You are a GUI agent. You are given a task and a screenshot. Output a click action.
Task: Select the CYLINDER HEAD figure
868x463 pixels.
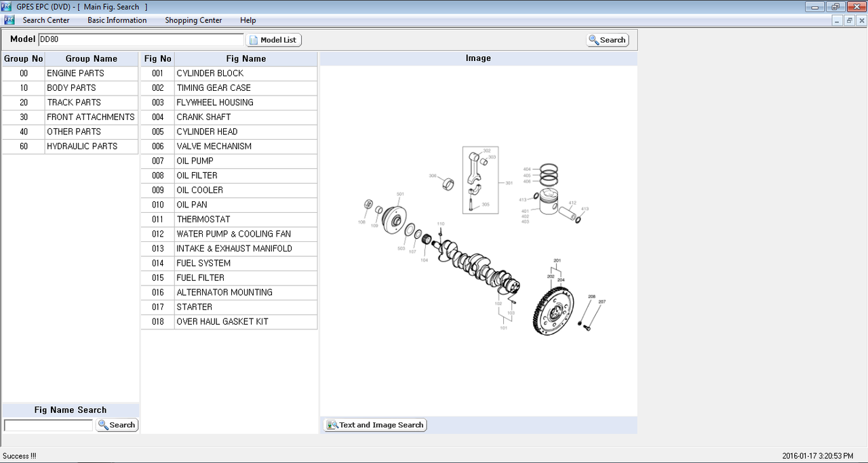pos(229,132)
